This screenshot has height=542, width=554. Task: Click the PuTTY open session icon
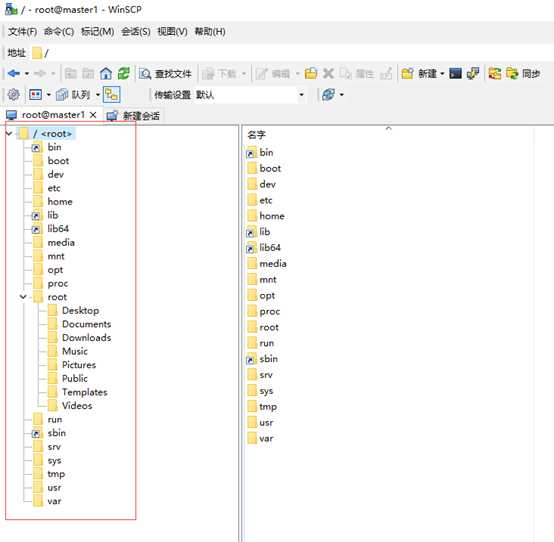coord(473,73)
